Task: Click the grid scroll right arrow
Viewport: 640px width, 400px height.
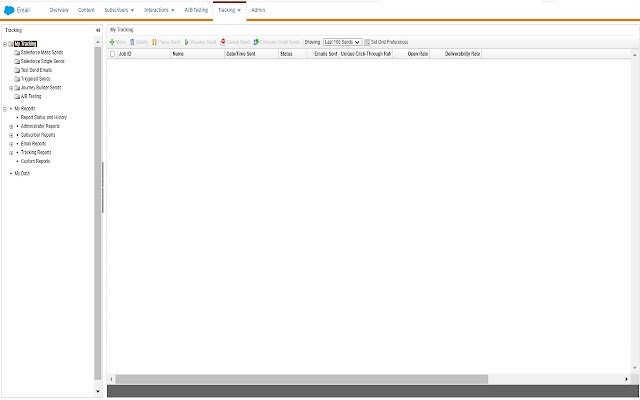Action: (x=627, y=379)
